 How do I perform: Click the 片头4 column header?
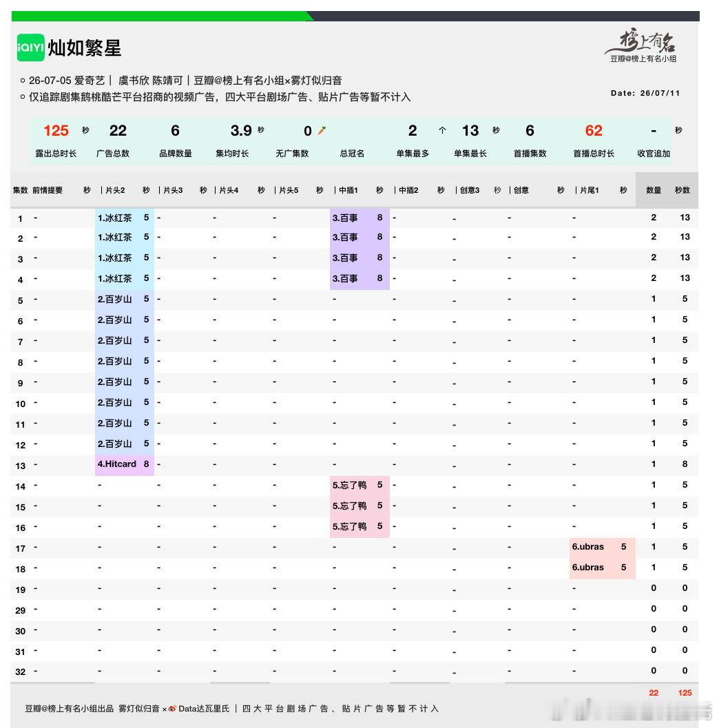tap(229, 190)
